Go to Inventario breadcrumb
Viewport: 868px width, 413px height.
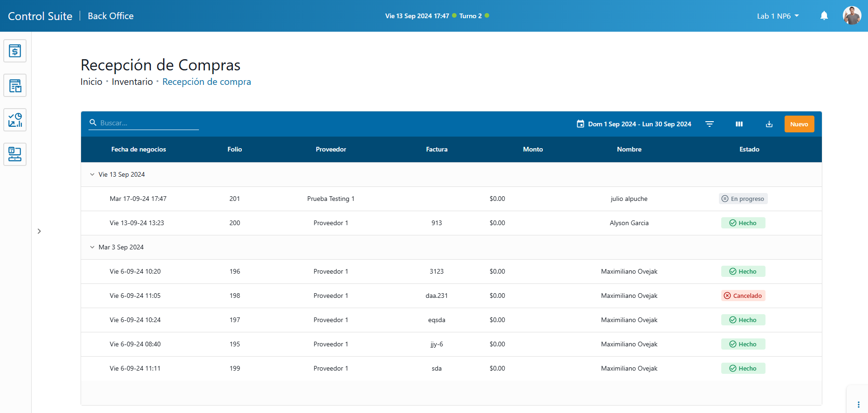(x=132, y=82)
